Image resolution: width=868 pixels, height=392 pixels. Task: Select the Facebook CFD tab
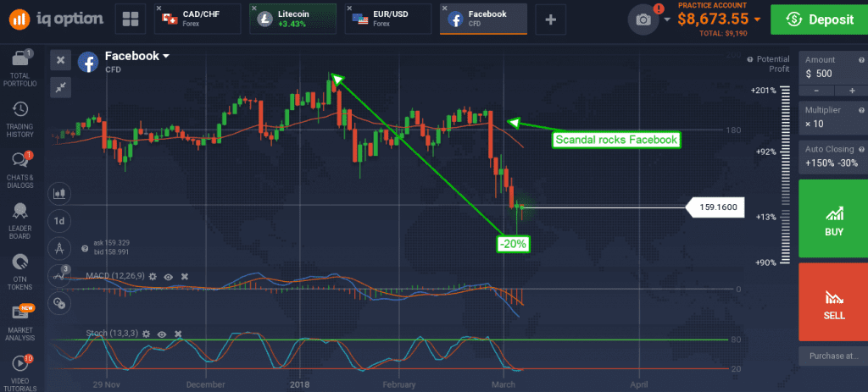click(x=483, y=19)
